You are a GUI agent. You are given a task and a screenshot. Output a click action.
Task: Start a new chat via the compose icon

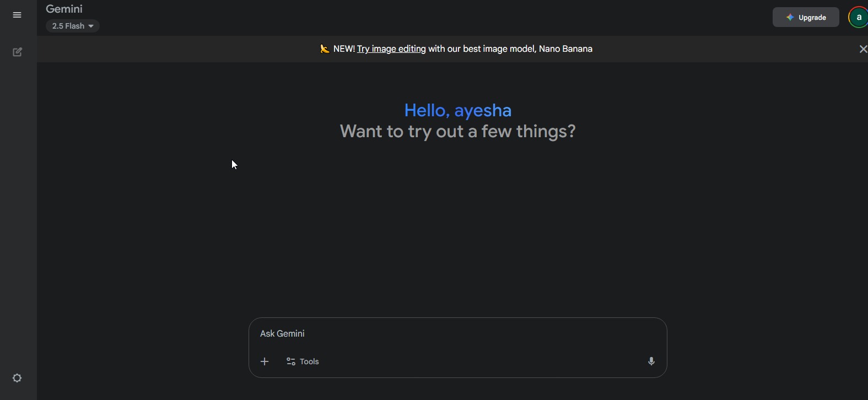(18, 52)
